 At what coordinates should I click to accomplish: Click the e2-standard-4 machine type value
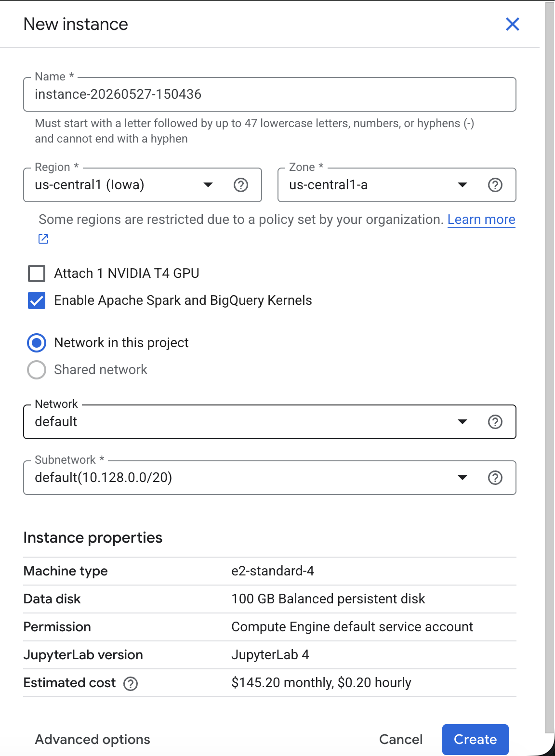[273, 571]
